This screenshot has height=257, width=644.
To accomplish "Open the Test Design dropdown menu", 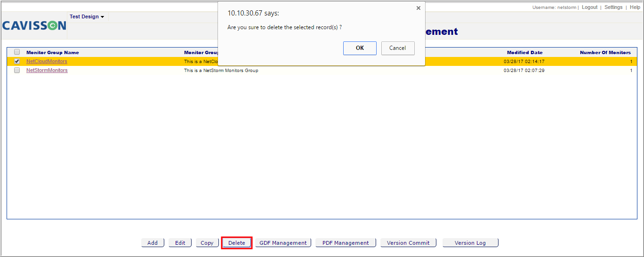I will (87, 16).
